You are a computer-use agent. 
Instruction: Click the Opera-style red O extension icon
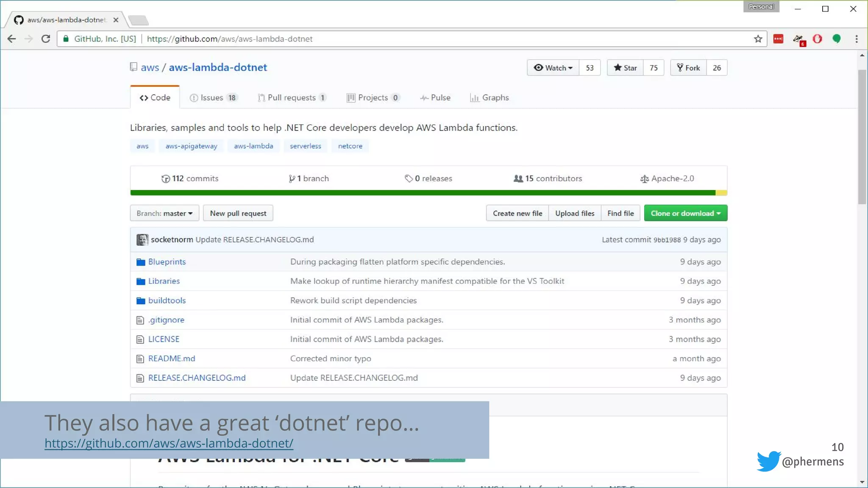tap(817, 39)
